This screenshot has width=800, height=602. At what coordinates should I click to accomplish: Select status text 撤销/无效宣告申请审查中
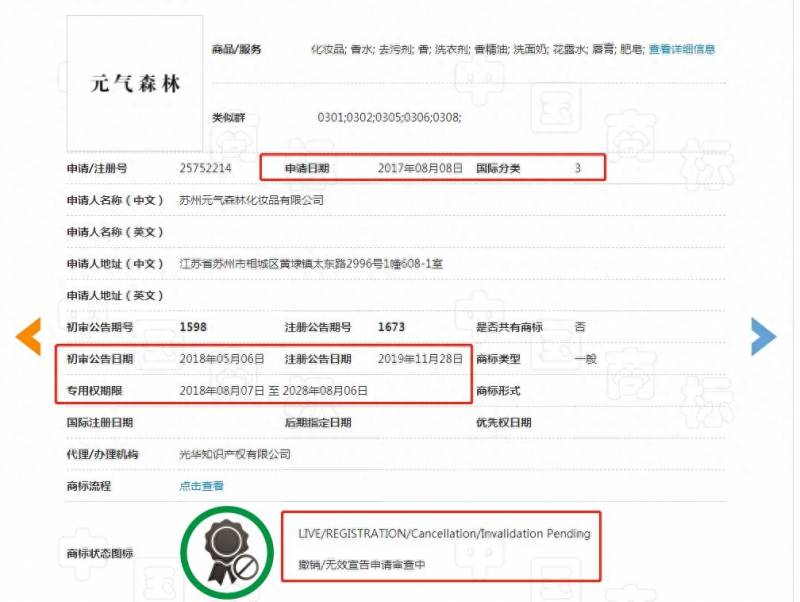tap(362, 565)
